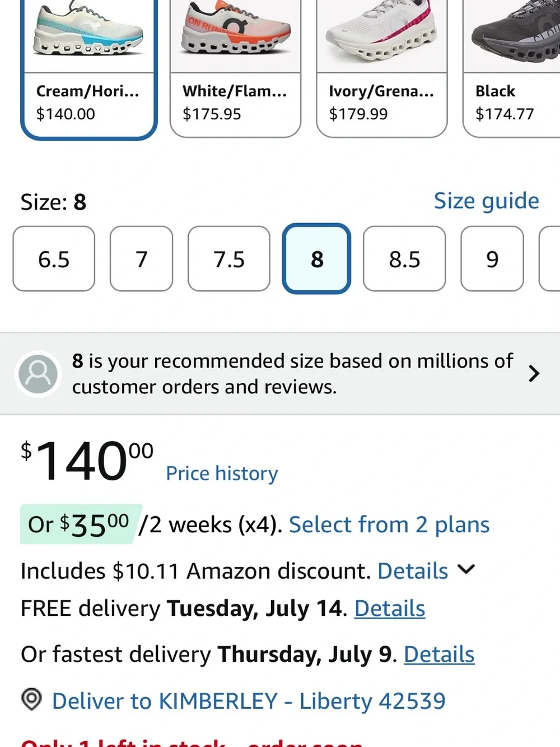This screenshot has height=747, width=560.
Task: Select size 7
Action: (x=142, y=259)
